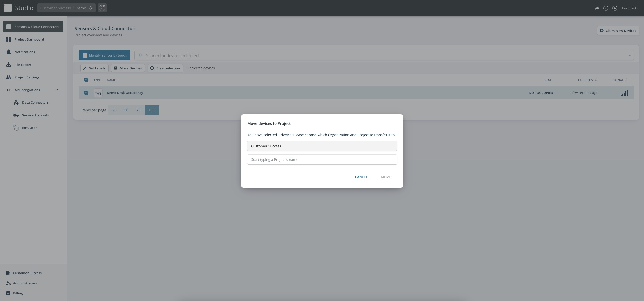Cancel the move devices dialog

coord(361,177)
